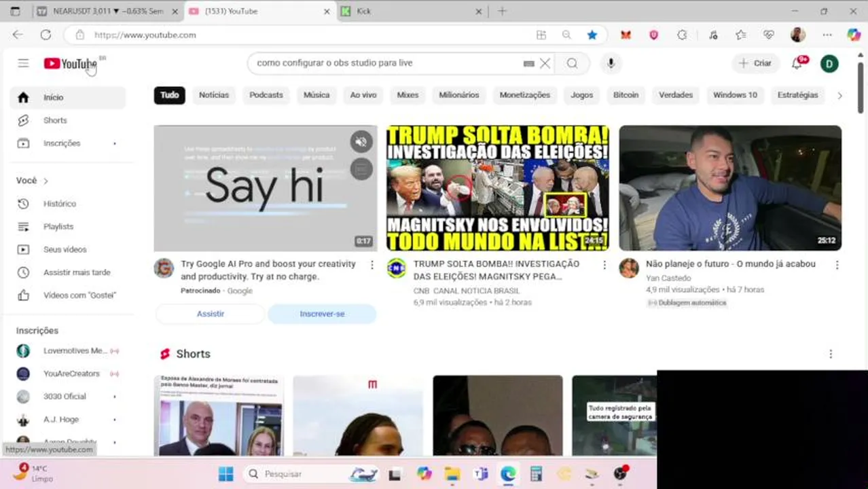
Task: Open Seus vídeos in the sidebar
Action: pyautogui.click(x=68, y=249)
